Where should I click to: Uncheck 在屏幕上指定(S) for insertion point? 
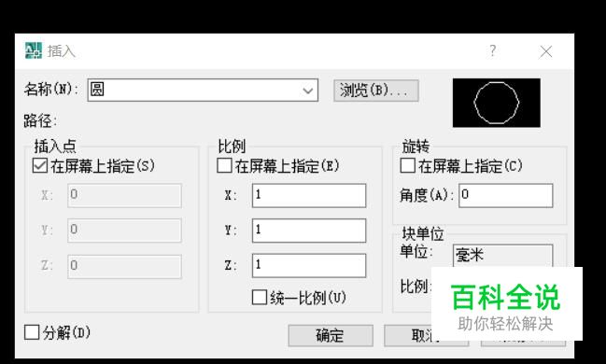pyautogui.click(x=40, y=166)
